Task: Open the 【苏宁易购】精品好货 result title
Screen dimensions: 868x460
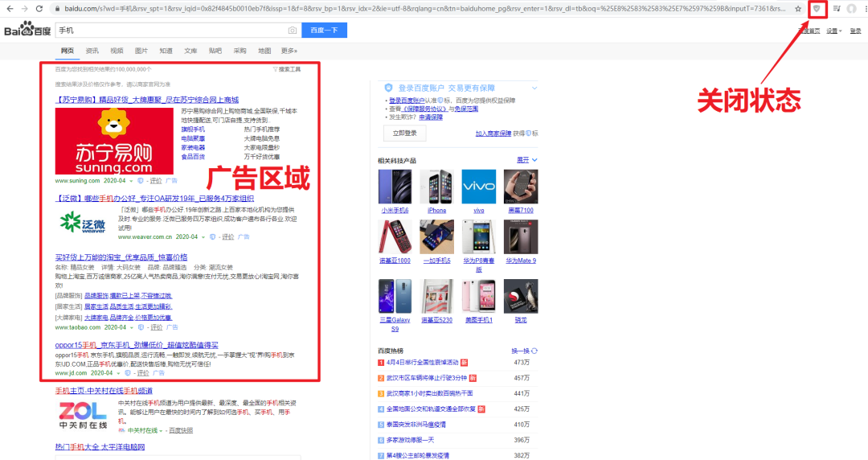Action: click(x=147, y=100)
